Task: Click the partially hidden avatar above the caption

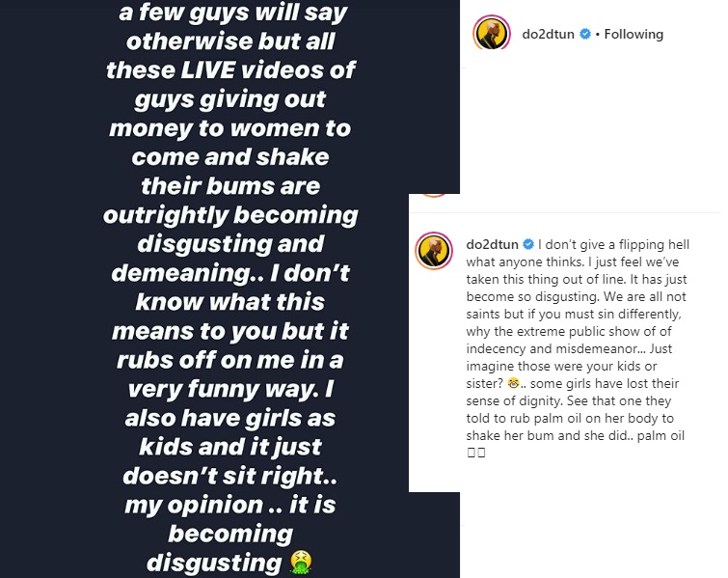Action: pyautogui.click(x=434, y=189)
